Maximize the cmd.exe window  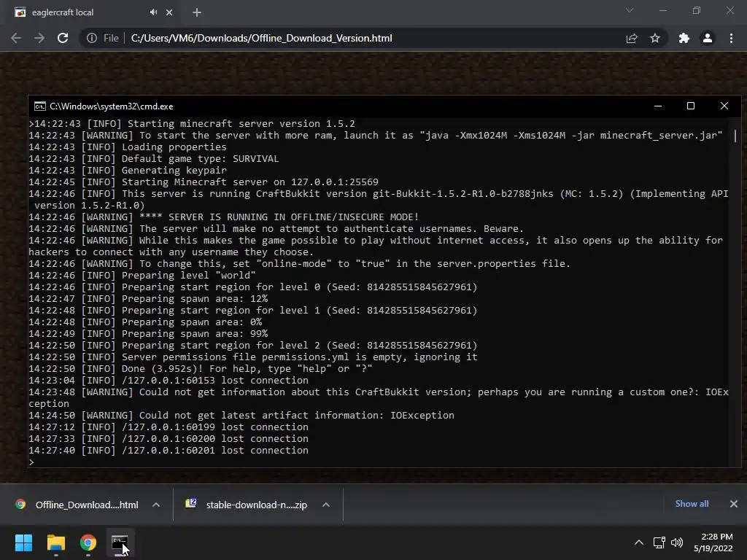pyautogui.click(x=691, y=106)
